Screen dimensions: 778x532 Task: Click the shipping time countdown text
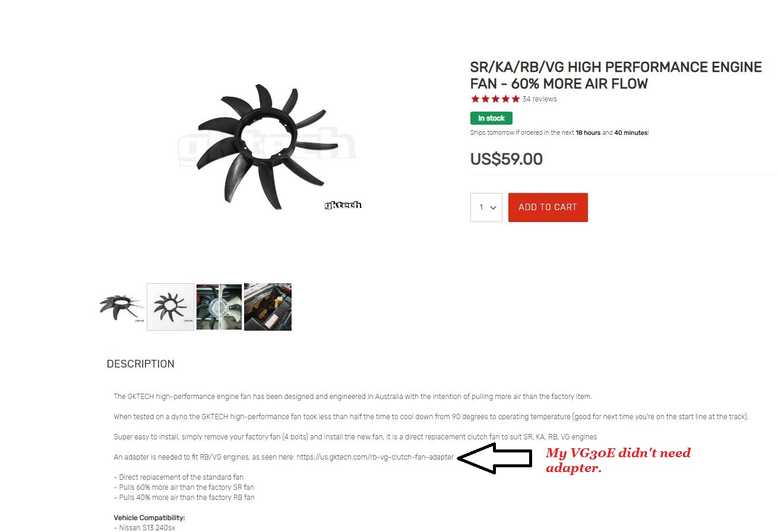(559, 133)
